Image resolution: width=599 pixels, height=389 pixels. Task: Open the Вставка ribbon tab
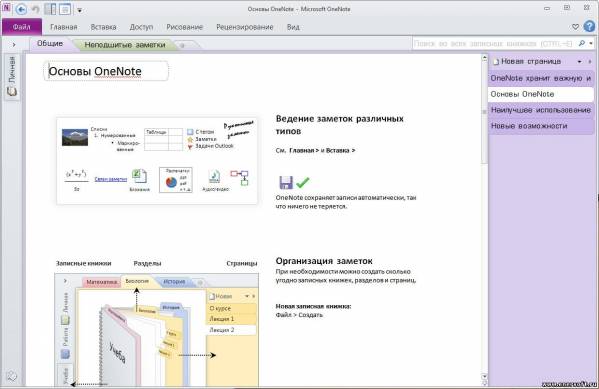[x=103, y=27]
